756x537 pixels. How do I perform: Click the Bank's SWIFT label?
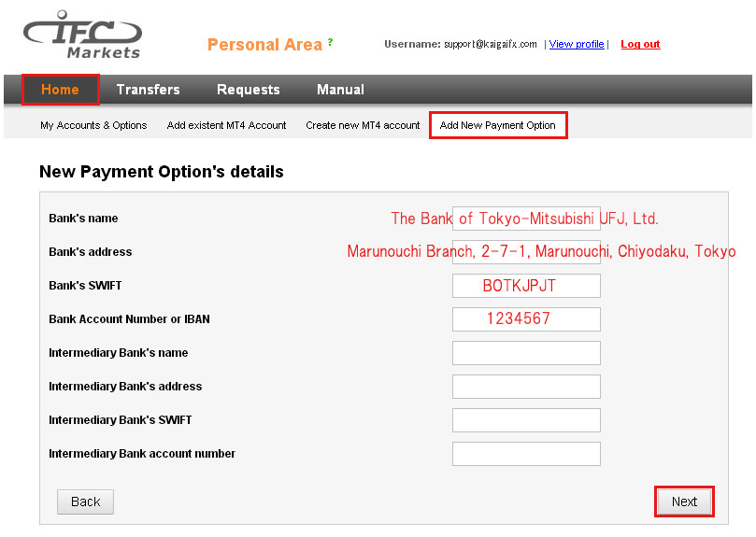pyautogui.click(x=85, y=286)
